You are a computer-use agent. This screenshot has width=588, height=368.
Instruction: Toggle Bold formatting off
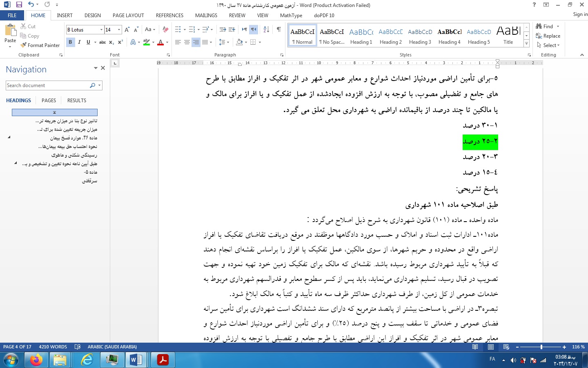coord(70,42)
